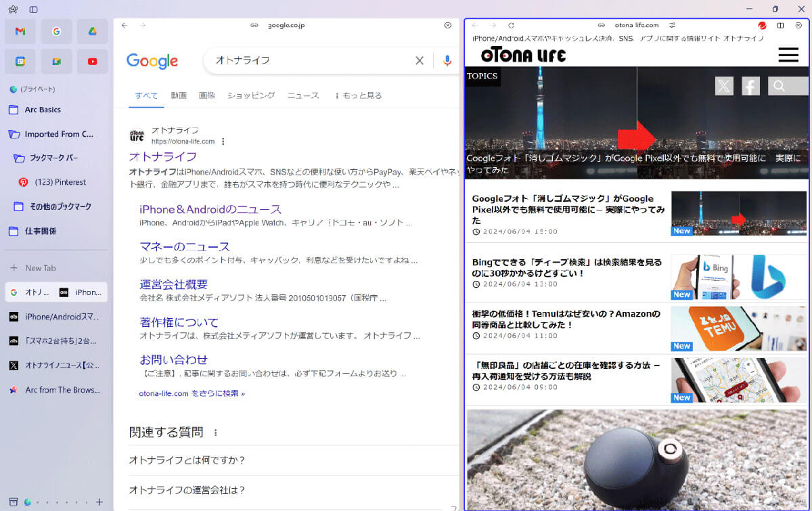Open the pinned Gmail favorite

point(20,31)
